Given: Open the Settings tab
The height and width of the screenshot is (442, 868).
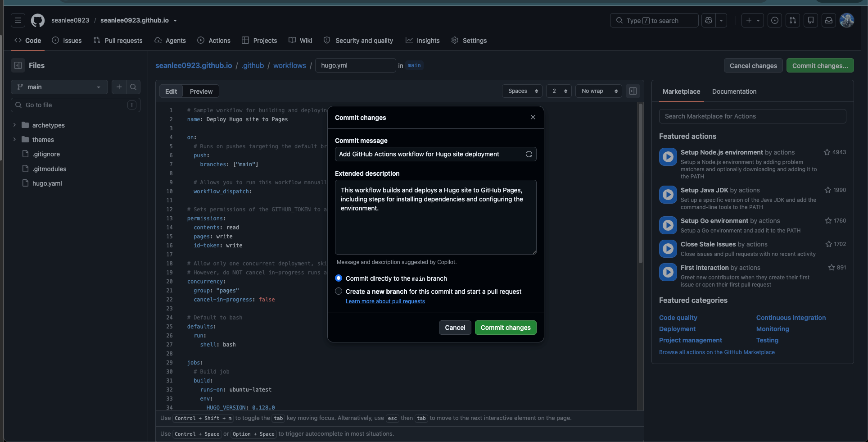Looking at the screenshot, I should [x=469, y=41].
